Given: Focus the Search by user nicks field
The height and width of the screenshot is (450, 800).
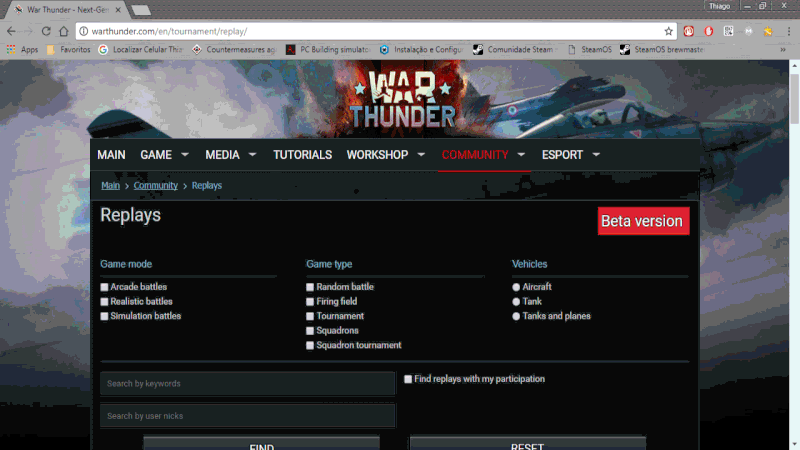Looking at the screenshot, I should (x=247, y=416).
